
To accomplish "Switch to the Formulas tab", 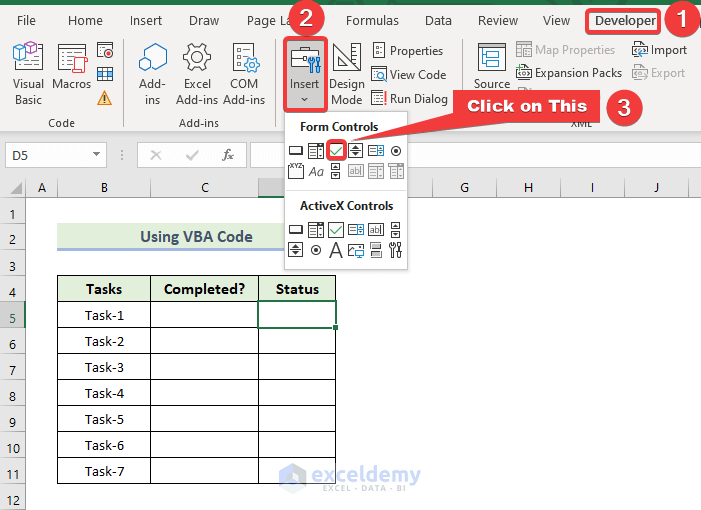I will point(372,21).
